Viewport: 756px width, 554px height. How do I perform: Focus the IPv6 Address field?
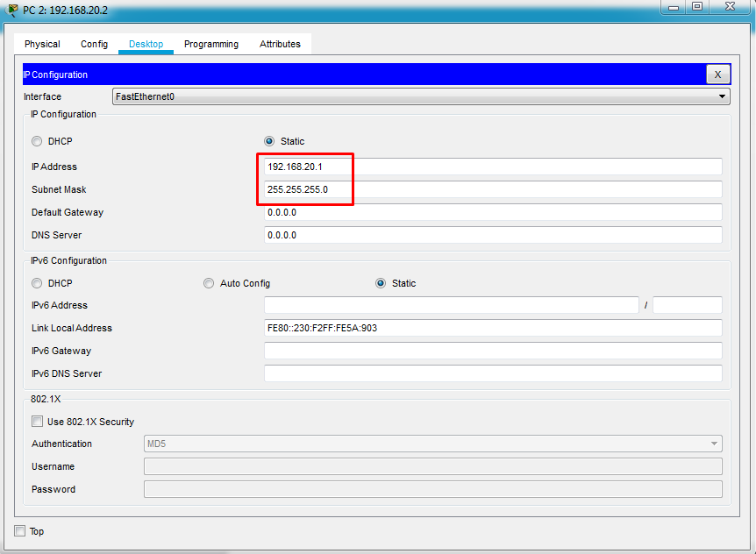click(x=452, y=305)
